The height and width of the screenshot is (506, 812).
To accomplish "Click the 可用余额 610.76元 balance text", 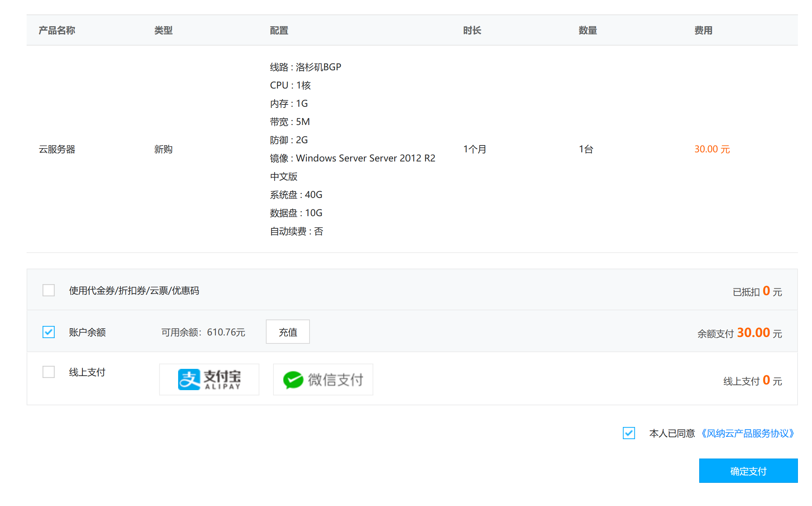I will pos(203,332).
